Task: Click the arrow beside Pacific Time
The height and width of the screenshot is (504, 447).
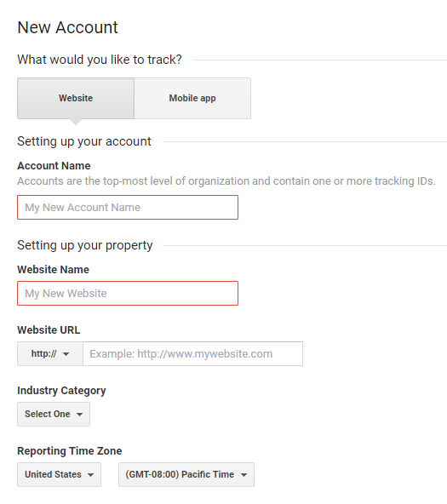Action: tap(244, 475)
